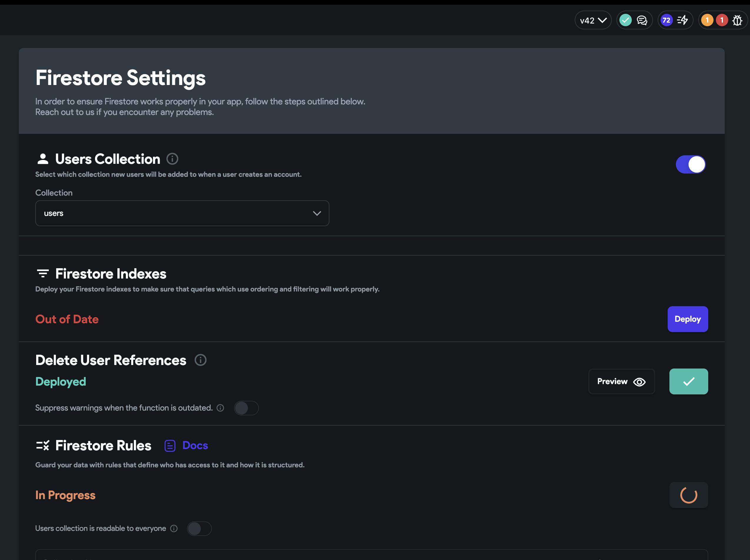This screenshot has height=560, width=750.
Task: Click the Collection field label
Action: 54,193
